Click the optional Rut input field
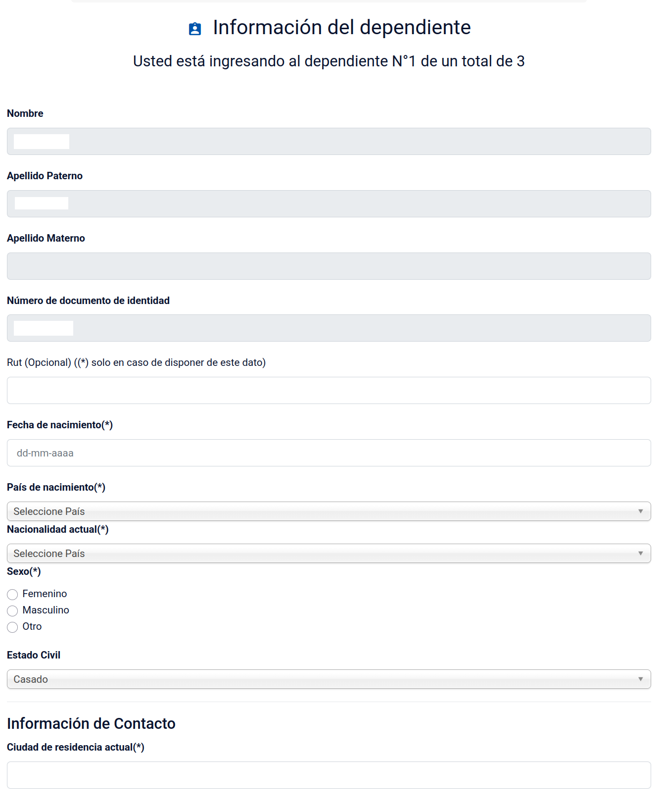 329,391
